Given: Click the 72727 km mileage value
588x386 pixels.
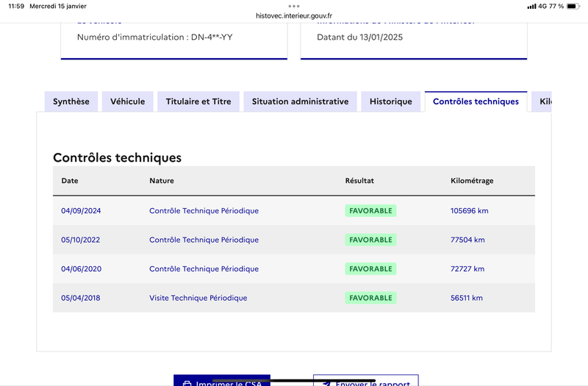Looking at the screenshot, I should (467, 269).
